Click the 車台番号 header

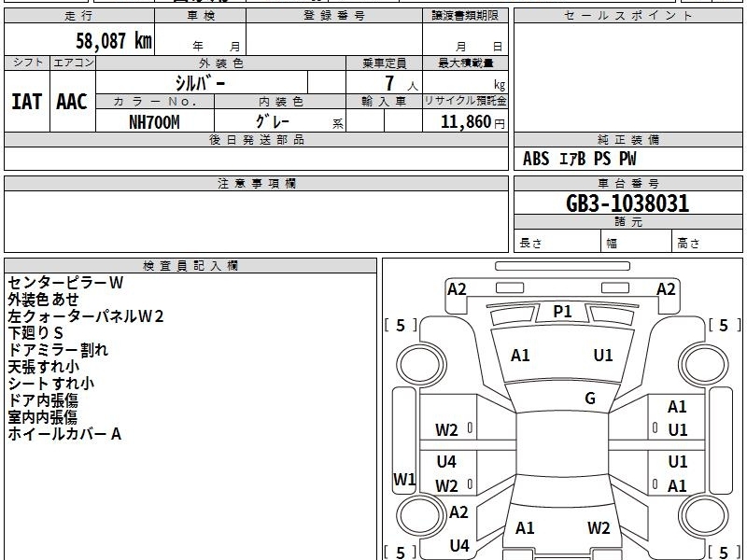click(x=627, y=184)
